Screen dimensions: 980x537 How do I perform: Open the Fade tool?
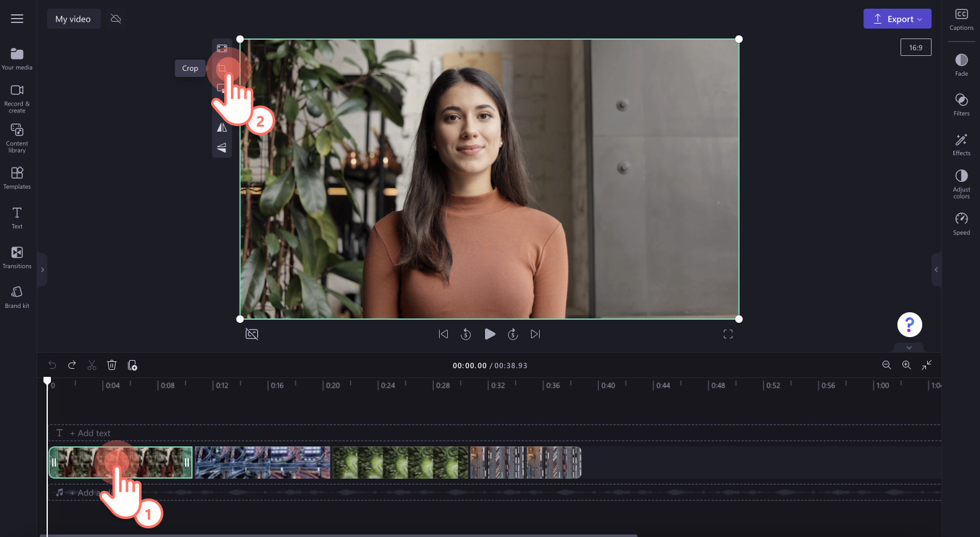[961, 65]
